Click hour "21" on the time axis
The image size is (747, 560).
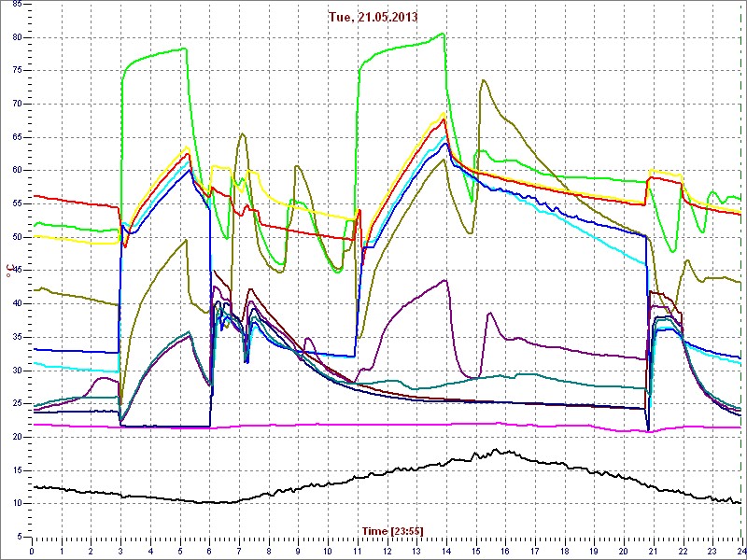(652, 551)
